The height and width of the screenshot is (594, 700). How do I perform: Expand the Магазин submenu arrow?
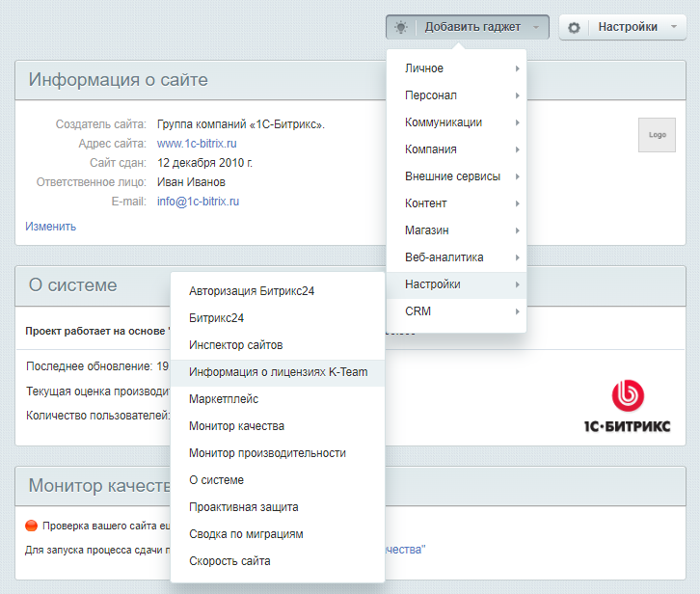tap(517, 230)
